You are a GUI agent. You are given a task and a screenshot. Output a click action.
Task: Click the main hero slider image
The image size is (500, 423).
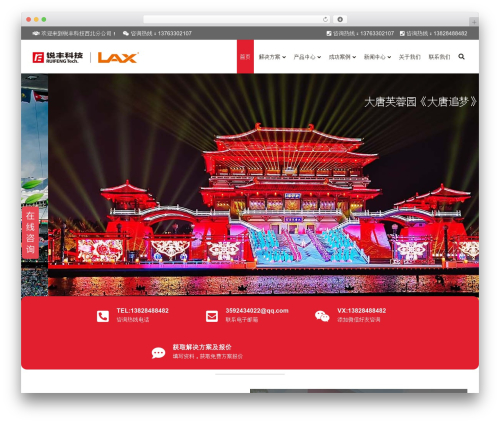[263, 185]
